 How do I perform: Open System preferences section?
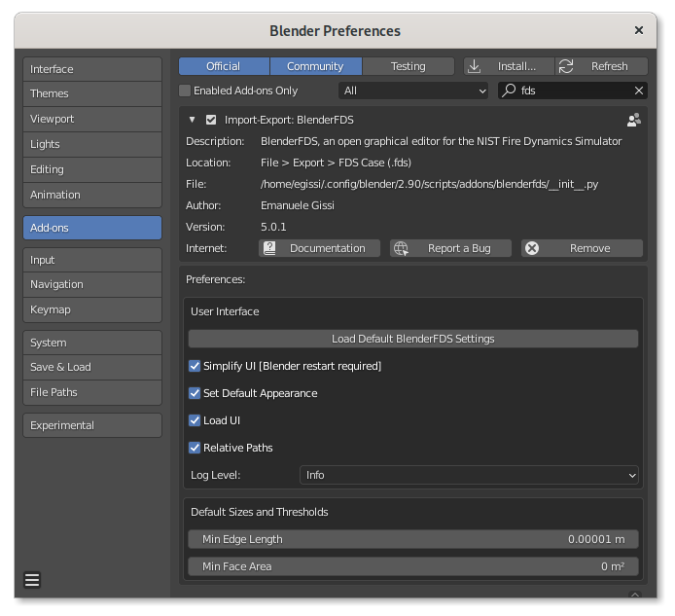click(92, 343)
